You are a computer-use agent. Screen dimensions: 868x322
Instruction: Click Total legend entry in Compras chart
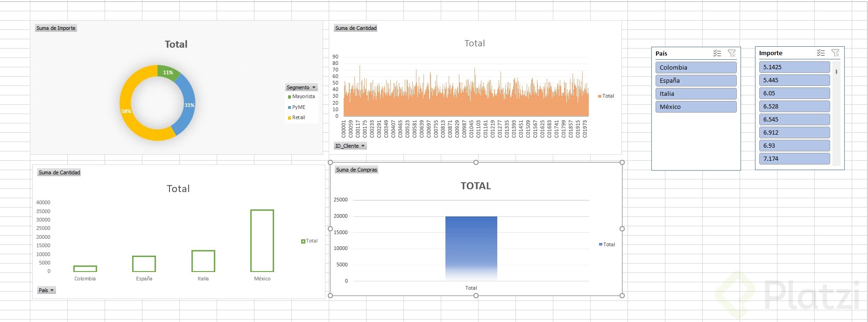coord(607,244)
